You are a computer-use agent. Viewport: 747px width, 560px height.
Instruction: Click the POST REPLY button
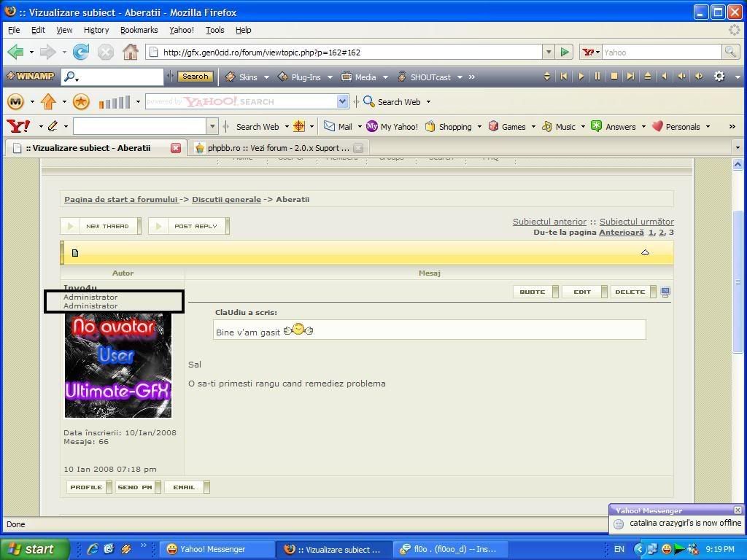189,226
